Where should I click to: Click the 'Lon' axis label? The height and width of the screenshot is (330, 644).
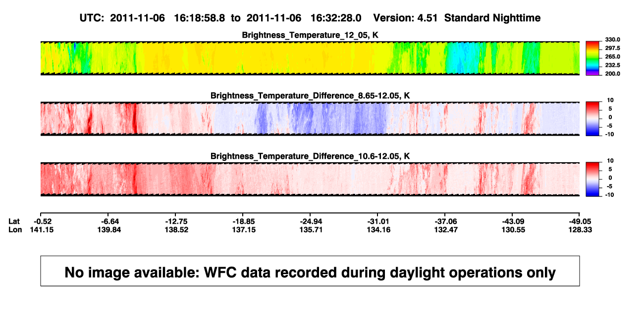tap(15, 230)
